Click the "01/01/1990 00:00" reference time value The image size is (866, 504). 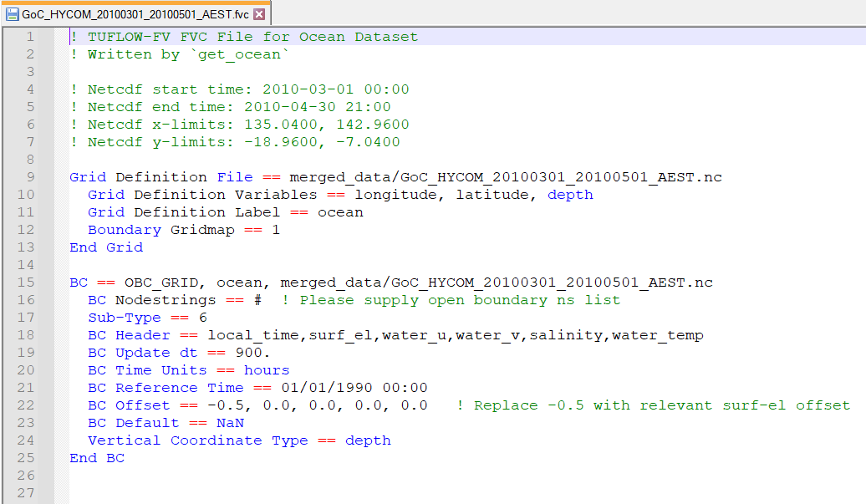(x=354, y=388)
